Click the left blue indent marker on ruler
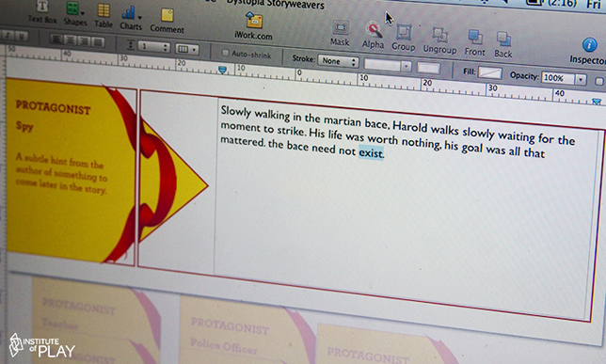This screenshot has width=606, height=364. click(x=222, y=70)
